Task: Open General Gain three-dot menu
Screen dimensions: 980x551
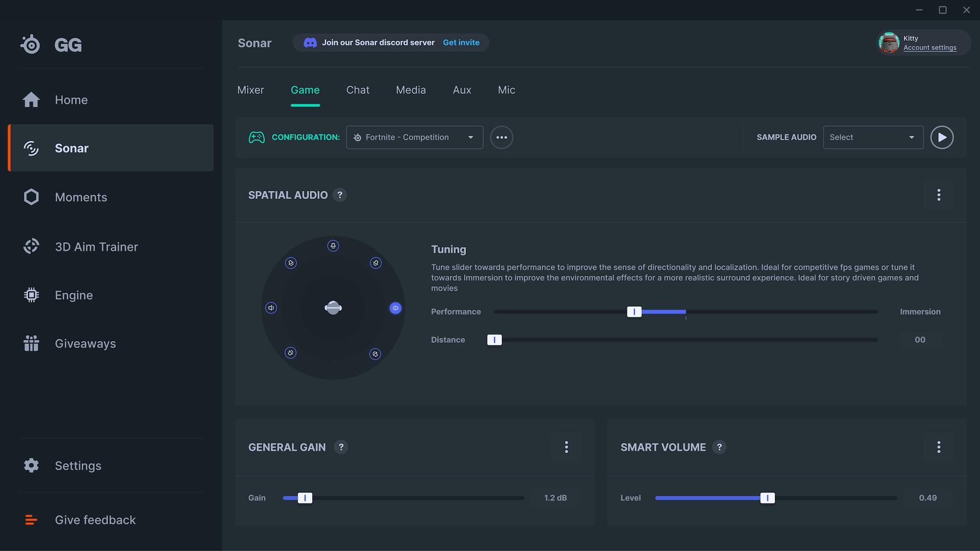Action: (566, 447)
